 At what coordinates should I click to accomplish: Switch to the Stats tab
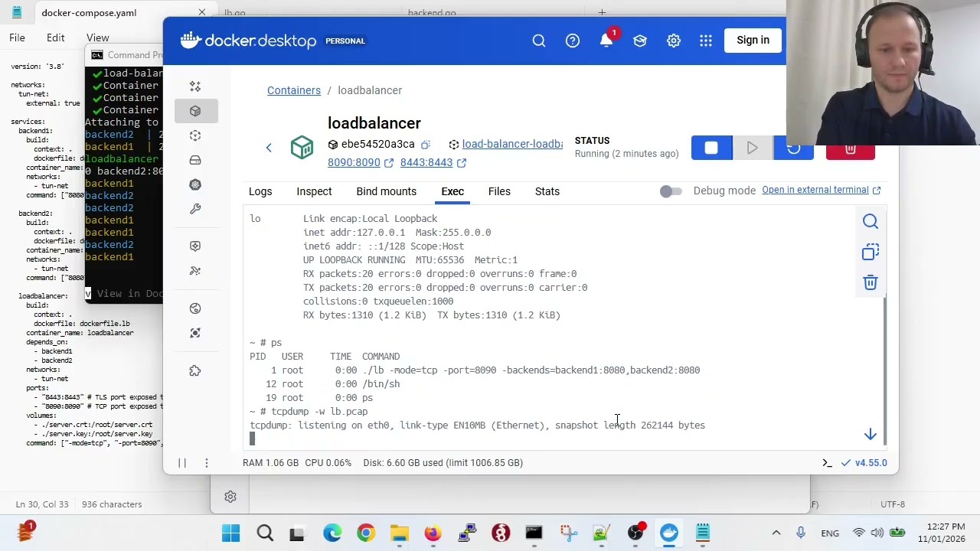[547, 191]
